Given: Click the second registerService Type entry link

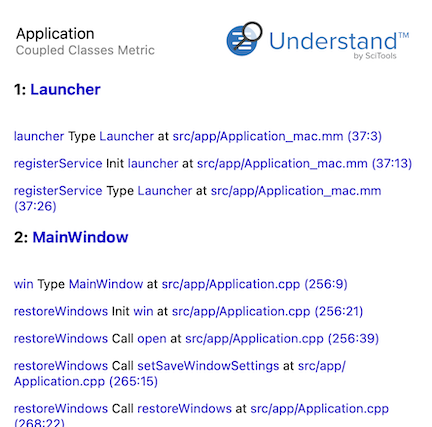Looking at the screenshot, I should tap(58, 191).
